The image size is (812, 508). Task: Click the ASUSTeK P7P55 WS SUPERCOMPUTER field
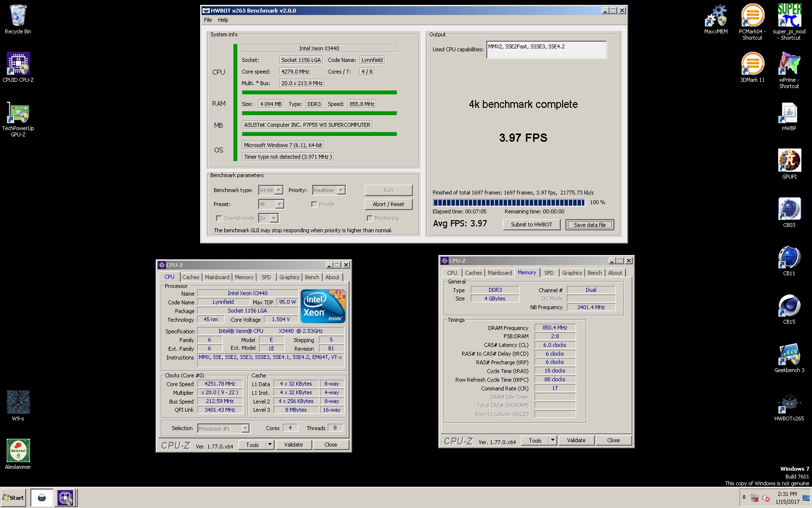coord(307,125)
